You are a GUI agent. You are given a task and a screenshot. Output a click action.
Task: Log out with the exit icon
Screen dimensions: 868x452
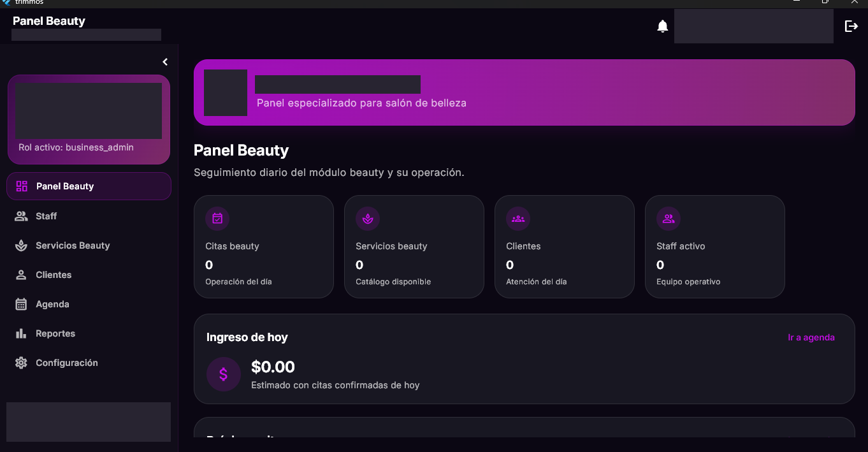851,26
